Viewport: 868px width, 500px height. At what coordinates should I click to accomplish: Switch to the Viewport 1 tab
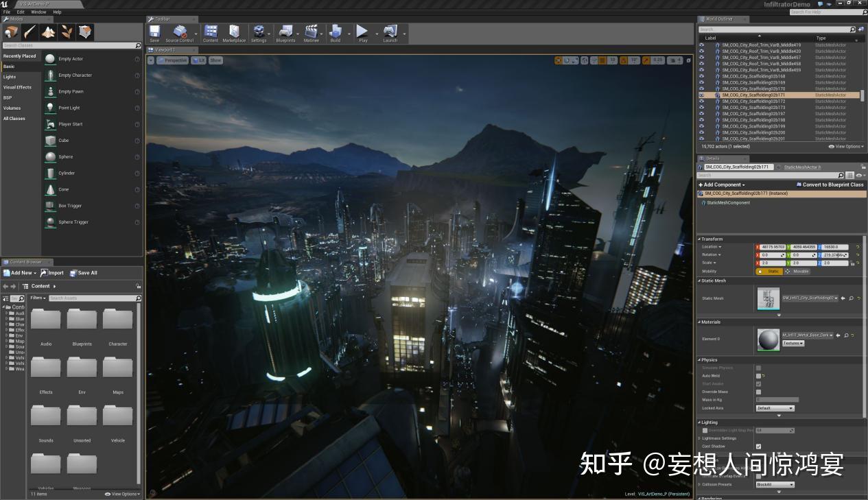point(167,49)
